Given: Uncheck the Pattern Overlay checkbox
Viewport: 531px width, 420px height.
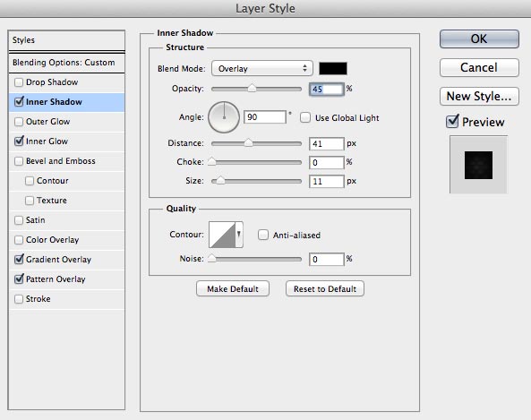Looking at the screenshot, I should [x=19, y=279].
